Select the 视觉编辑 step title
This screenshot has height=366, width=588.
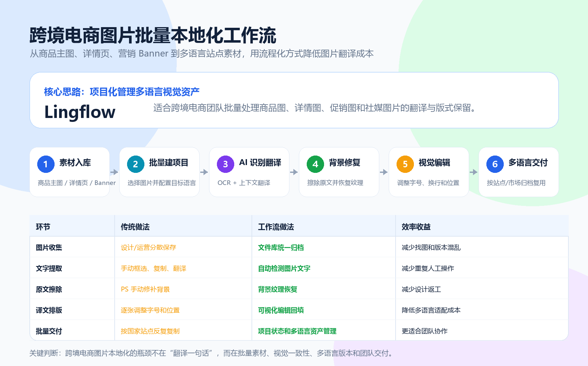coord(434,162)
